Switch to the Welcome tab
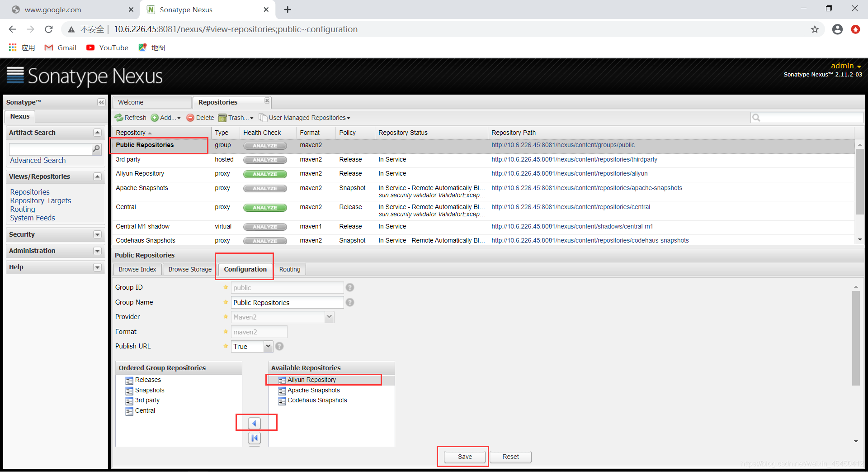Viewport: 868px width, 472px height. 152,102
